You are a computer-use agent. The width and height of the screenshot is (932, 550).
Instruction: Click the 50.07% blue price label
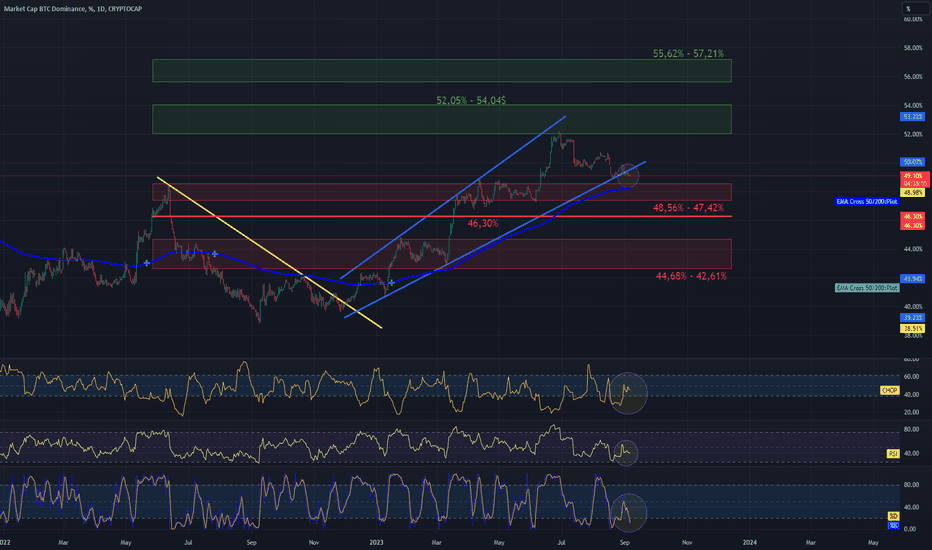912,162
